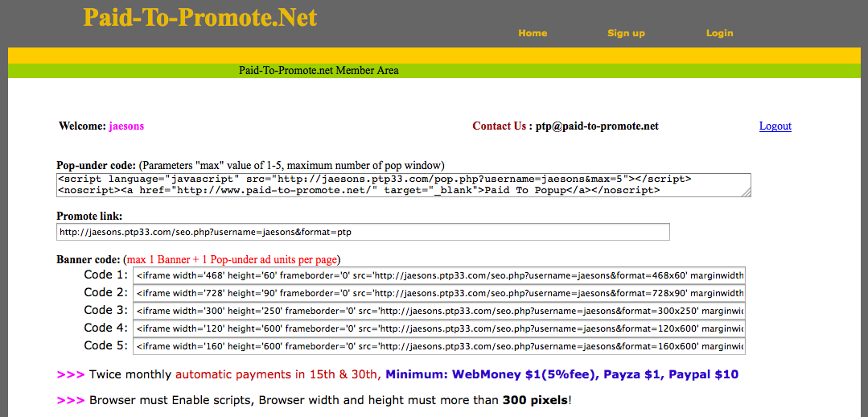The height and width of the screenshot is (417, 868).
Task: Grab the Pop-under textarea resize handle
Action: (746, 192)
